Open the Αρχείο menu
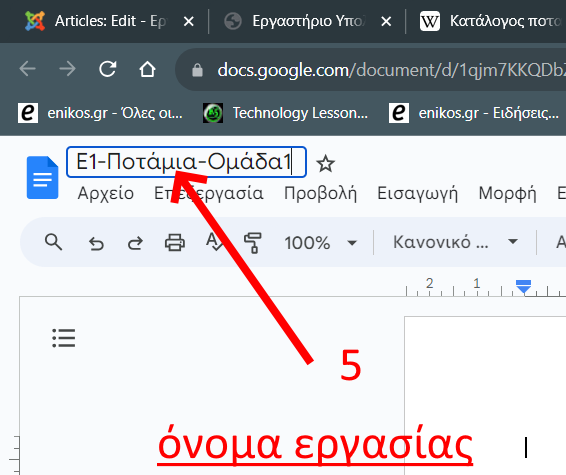Screen dimensions: 566x475 pyautogui.click(x=106, y=193)
